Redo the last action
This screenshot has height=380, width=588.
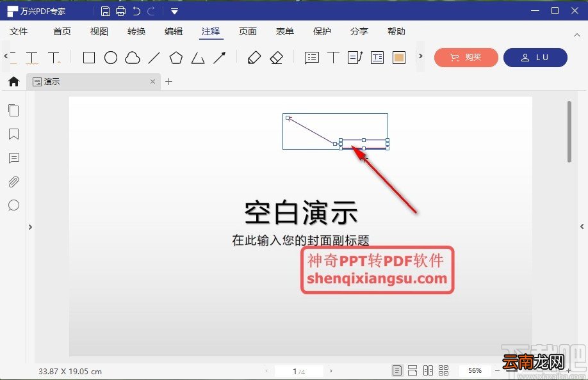coord(151,12)
